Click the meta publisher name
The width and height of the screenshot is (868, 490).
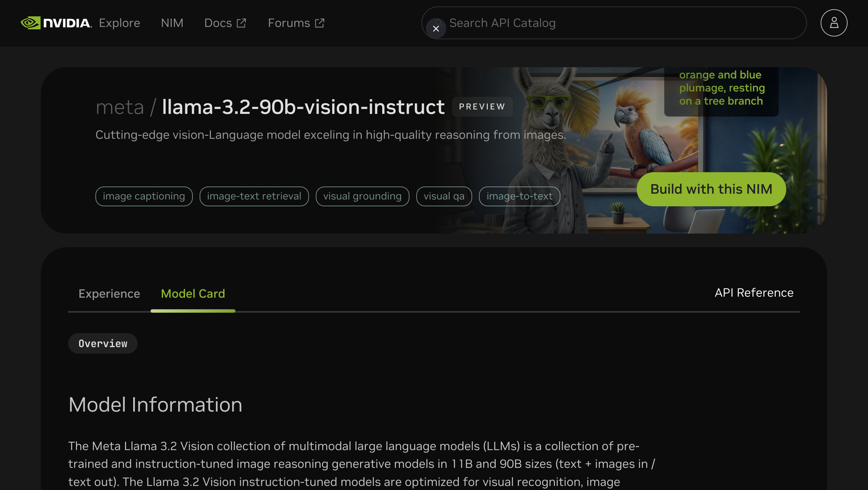[x=120, y=107]
